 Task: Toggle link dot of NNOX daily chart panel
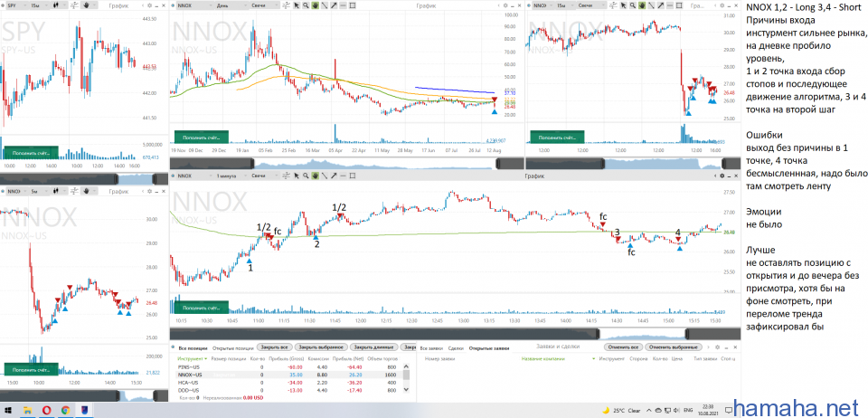172,5
